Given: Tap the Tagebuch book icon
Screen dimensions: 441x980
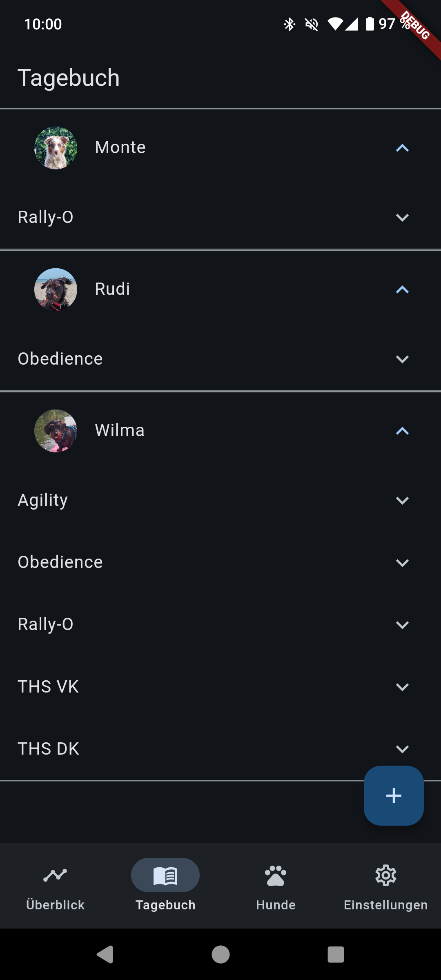Looking at the screenshot, I should 165,875.
